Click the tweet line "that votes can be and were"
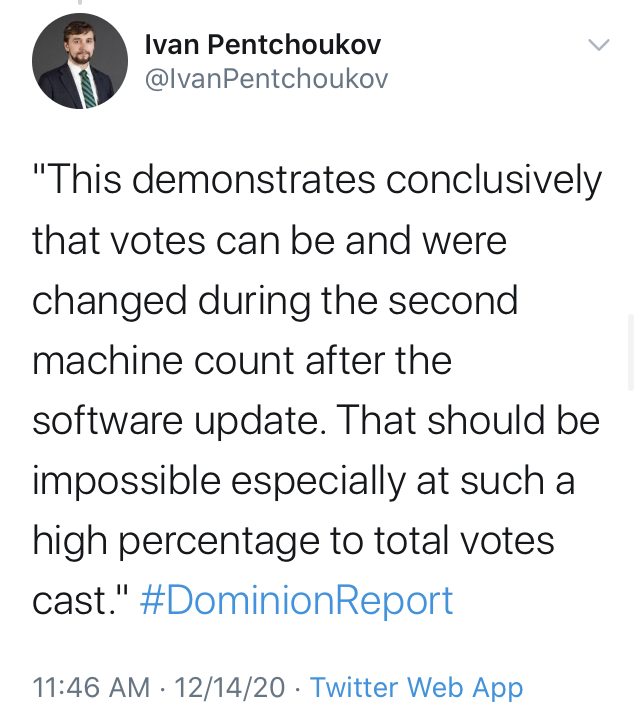Screen dimensions: 640x719 270,241
